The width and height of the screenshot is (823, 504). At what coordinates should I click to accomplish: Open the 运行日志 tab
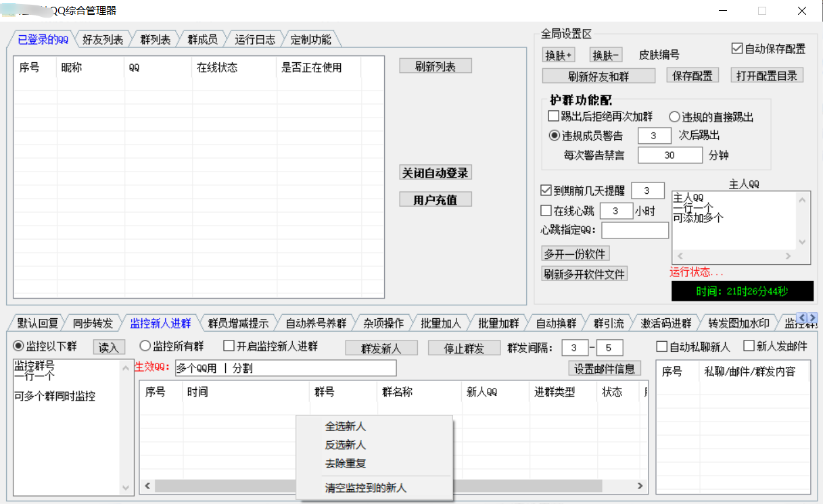pyautogui.click(x=254, y=39)
